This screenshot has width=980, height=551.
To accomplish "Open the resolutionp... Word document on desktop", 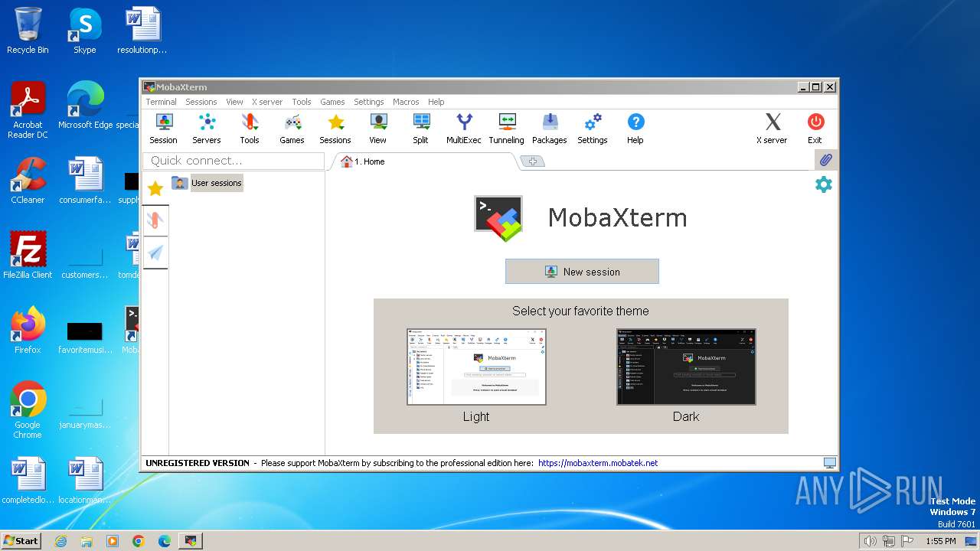I will (x=142, y=31).
